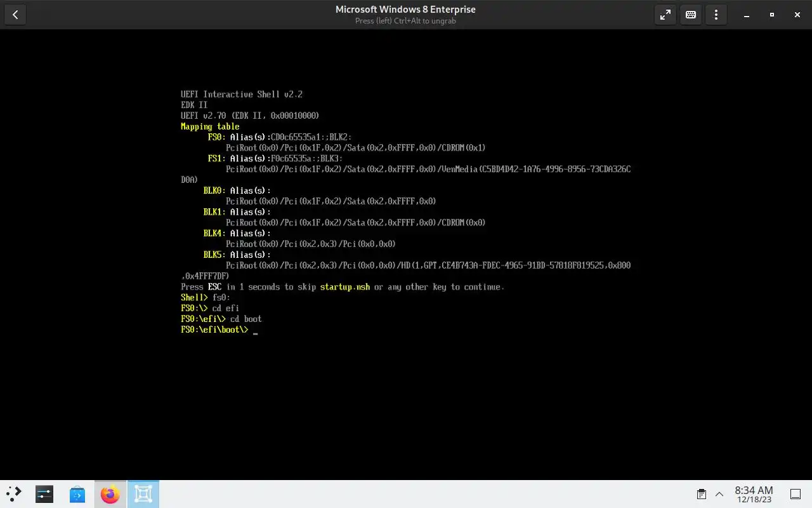Image resolution: width=812 pixels, height=508 pixels.
Task: Click the current FS0:\efi\boot\> prompt
Action: click(214, 330)
